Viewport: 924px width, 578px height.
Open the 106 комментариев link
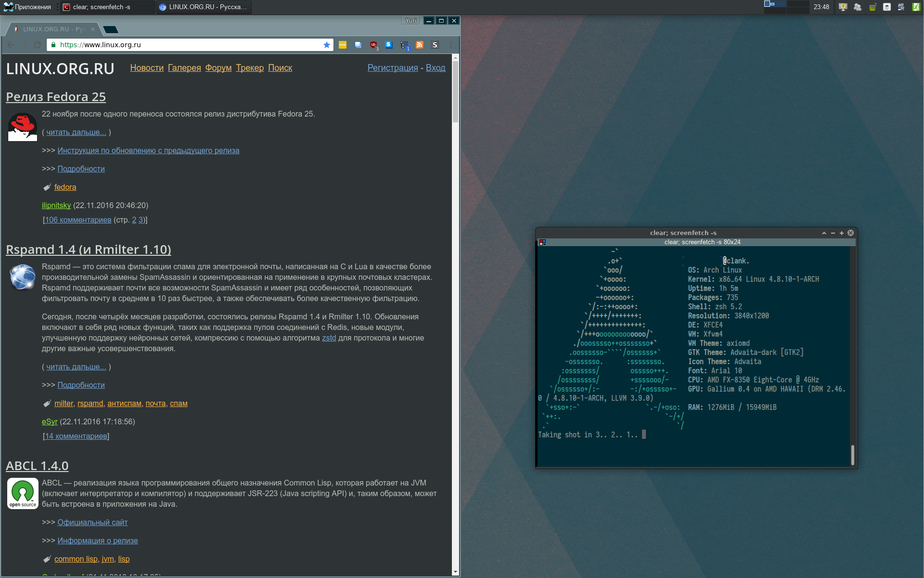point(78,220)
